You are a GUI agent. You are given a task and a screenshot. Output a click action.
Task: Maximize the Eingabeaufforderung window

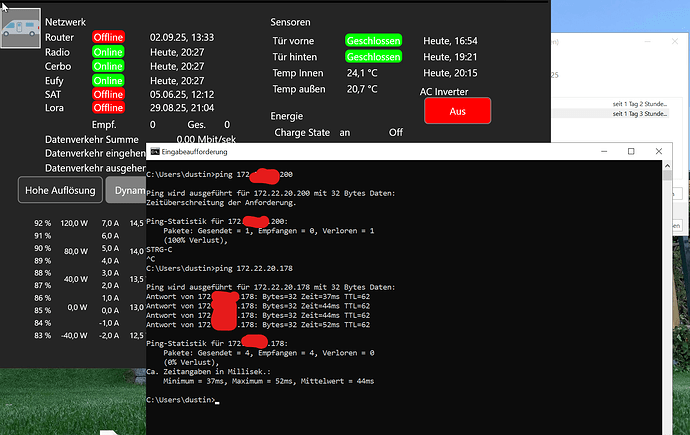click(631, 152)
